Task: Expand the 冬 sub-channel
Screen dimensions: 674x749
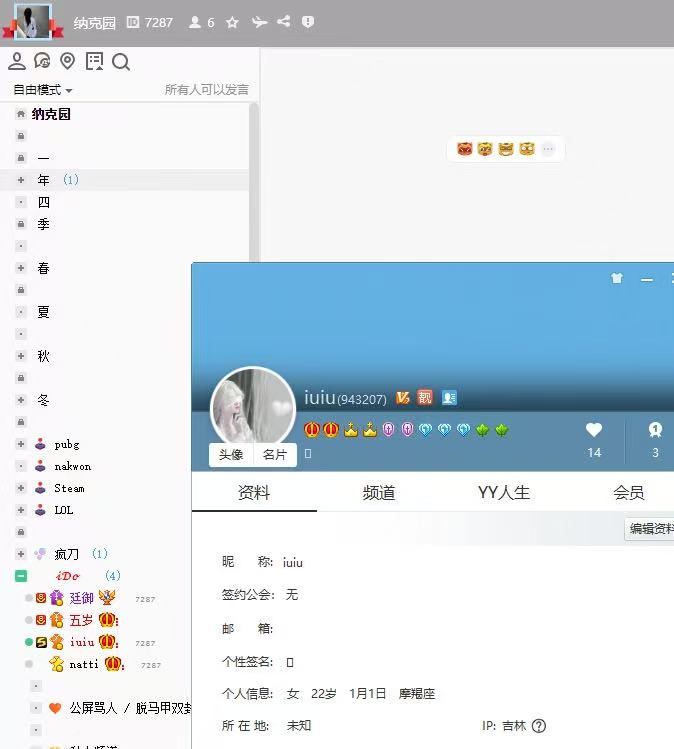Action: 21,400
